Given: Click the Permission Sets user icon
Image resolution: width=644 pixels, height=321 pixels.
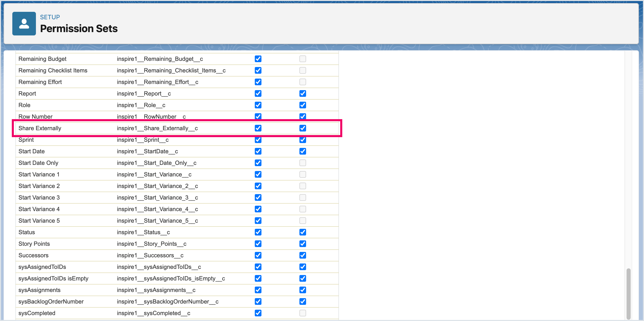Looking at the screenshot, I should [24, 24].
